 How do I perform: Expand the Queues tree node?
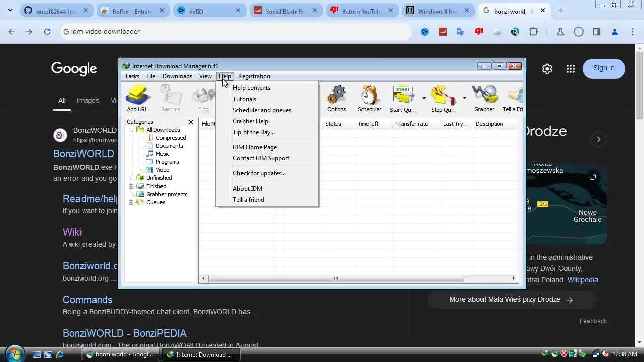(131, 202)
